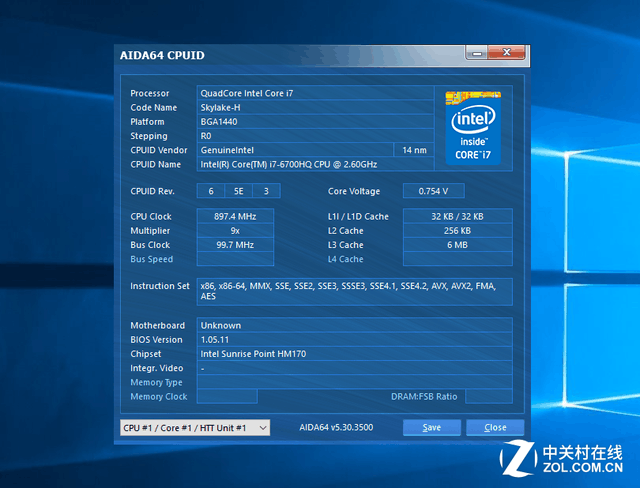Click the Chipset value Intel Sunrise Point HM170
The image size is (640, 488).
[x=355, y=354]
